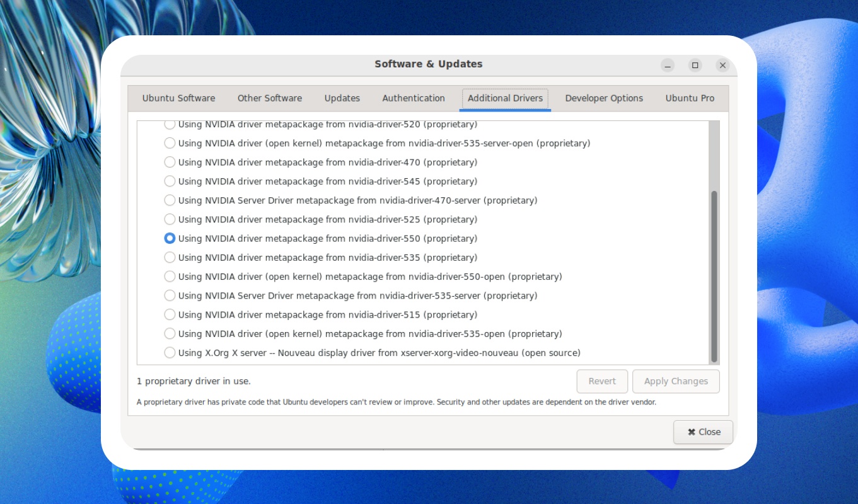Select nvidia-driver-535-server radio button
The height and width of the screenshot is (504, 858).
coord(170,295)
